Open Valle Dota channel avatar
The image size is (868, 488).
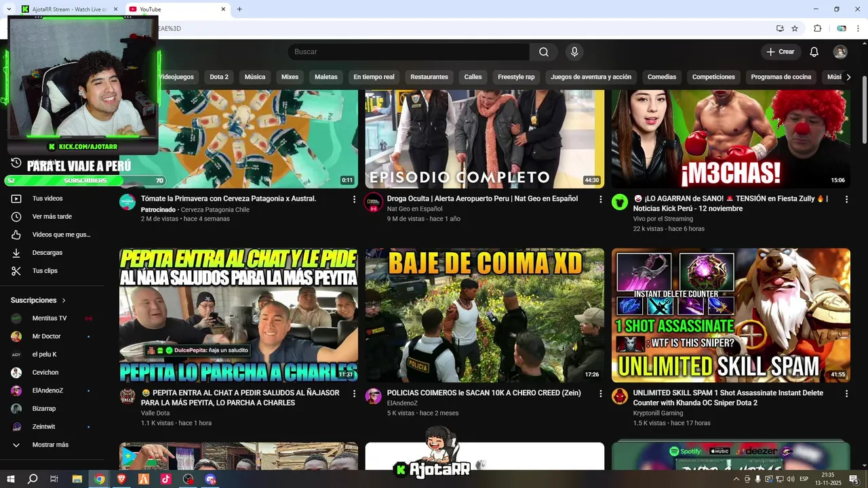pos(127,396)
